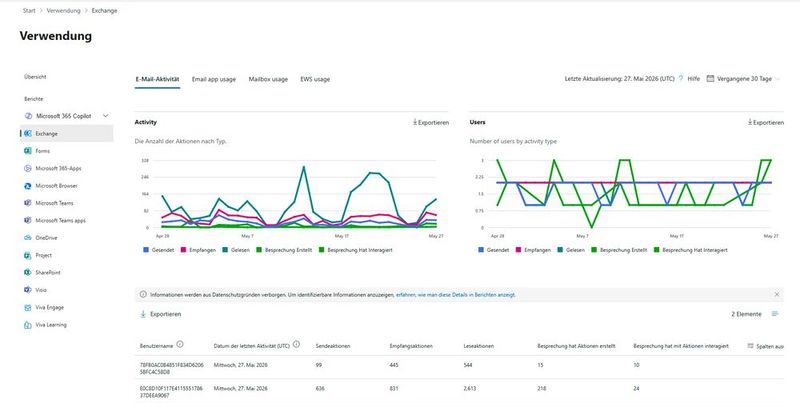Open the Forms report icon
Viewport: 800px width, 419px height.
pyautogui.click(x=28, y=151)
